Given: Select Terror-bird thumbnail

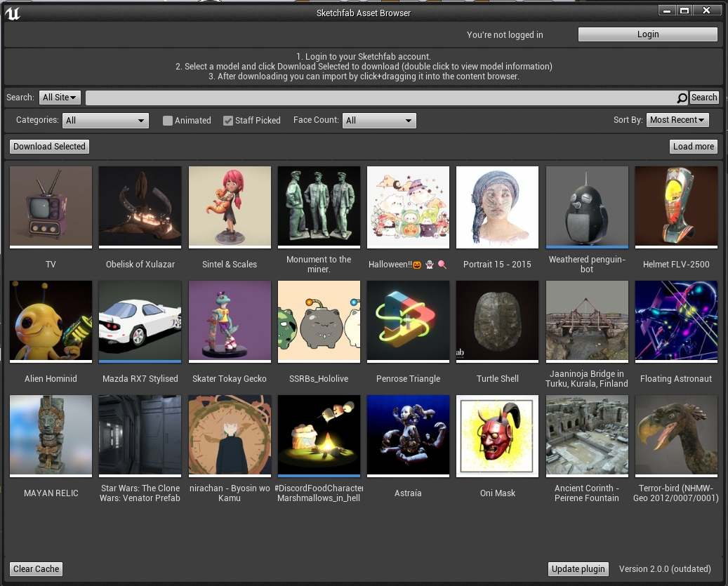Looking at the screenshot, I should pyautogui.click(x=676, y=436).
